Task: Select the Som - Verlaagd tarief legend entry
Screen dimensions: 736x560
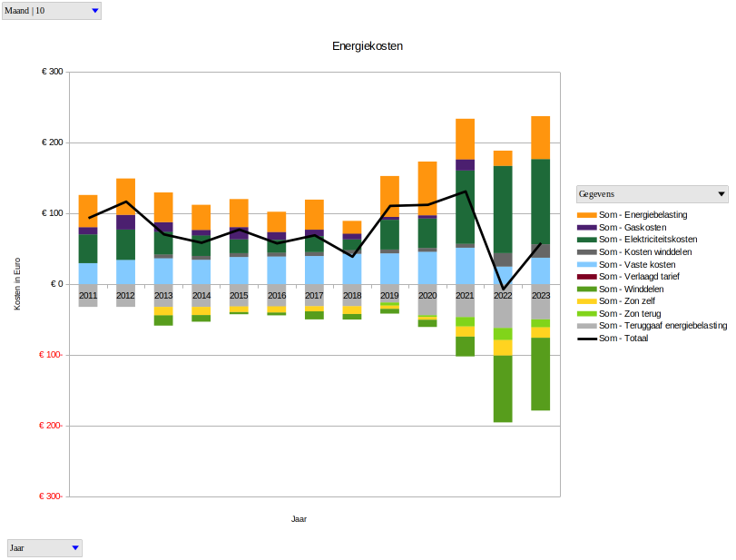Action: pos(639,277)
